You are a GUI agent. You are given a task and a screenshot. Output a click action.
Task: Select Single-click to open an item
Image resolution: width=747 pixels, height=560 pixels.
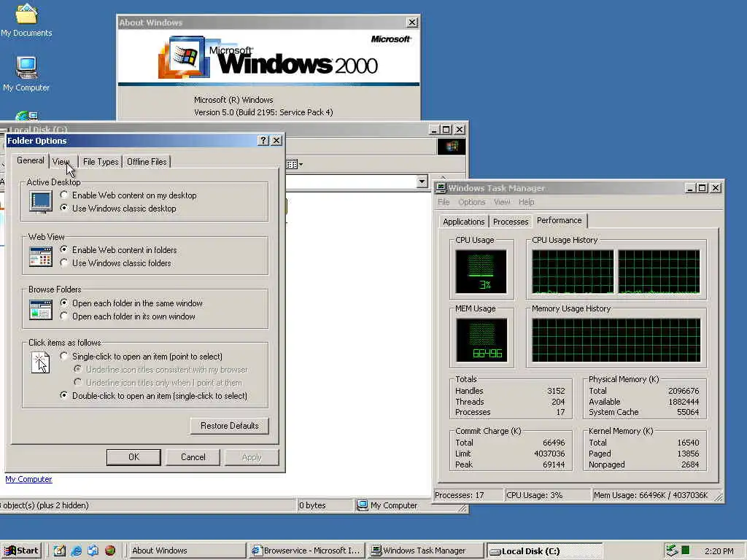tap(142, 357)
